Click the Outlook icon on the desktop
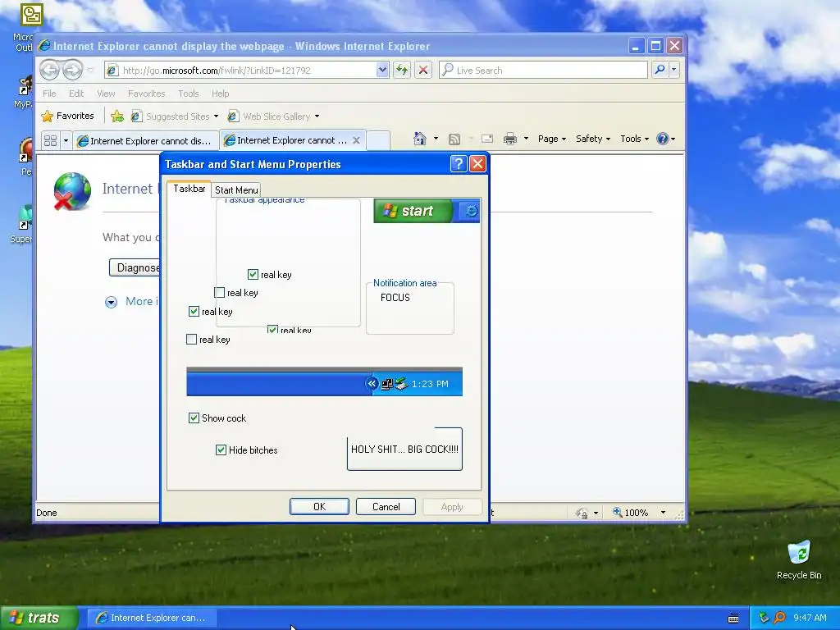 (31, 15)
